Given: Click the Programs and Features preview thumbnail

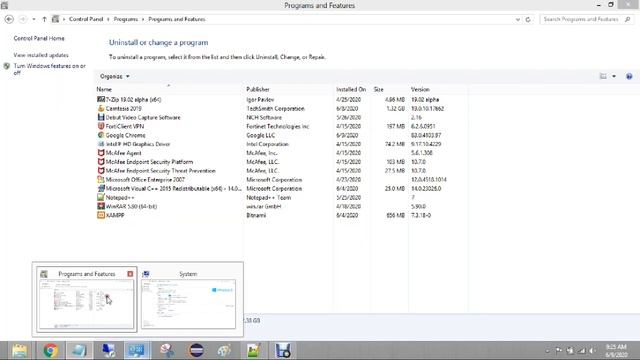Looking at the screenshot, I should click(x=86, y=304).
